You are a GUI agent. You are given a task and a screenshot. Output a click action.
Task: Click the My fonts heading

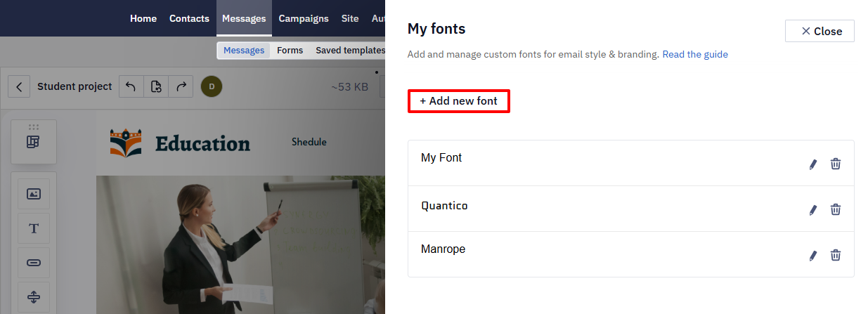[436, 29]
